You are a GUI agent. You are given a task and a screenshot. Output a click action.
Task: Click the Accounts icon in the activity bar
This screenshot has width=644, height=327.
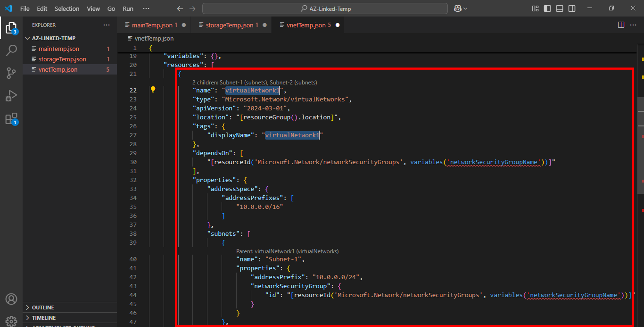point(11,299)
